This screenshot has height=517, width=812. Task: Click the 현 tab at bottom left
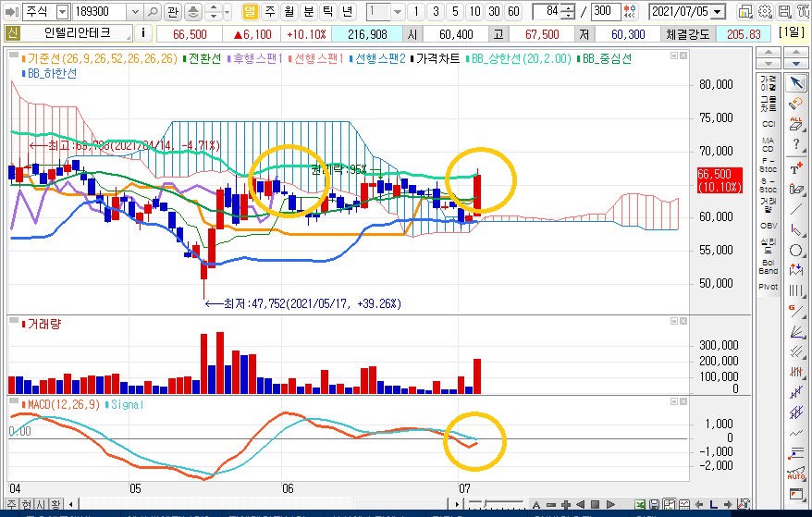pos(27,504)
